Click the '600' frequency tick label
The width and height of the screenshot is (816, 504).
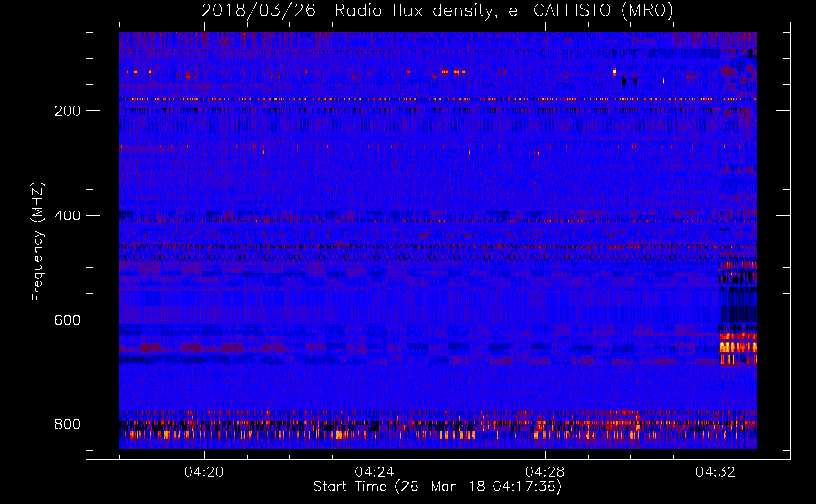click(68, 321)
